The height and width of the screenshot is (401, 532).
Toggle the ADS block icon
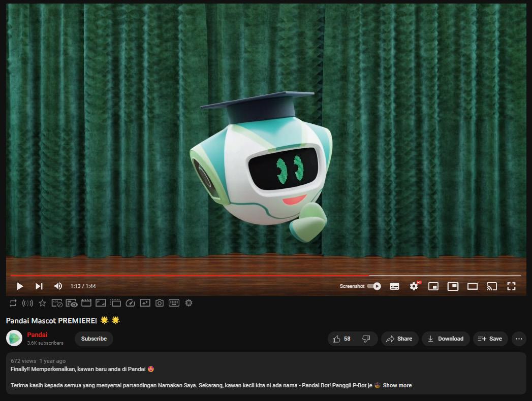point(57,303)
